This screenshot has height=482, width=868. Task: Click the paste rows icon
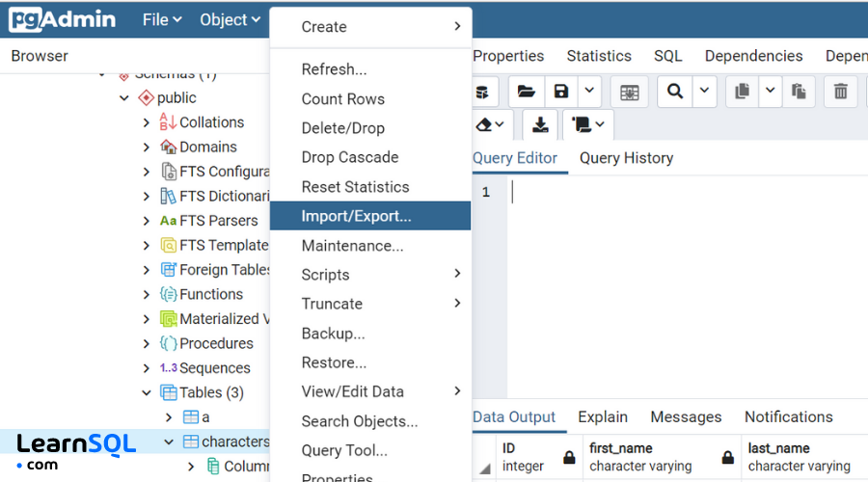pyautogui.click(x=799, y=92)
